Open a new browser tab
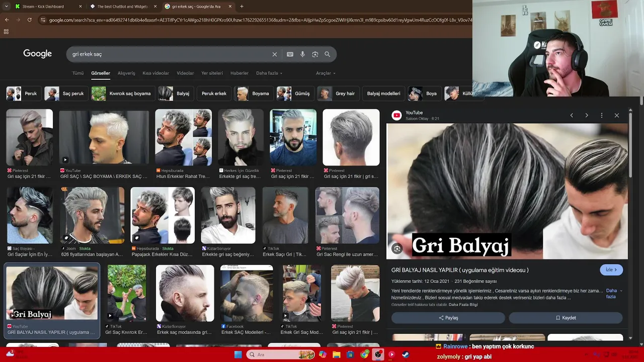Screen dimensions: 644x362 [x=242, y=7]
